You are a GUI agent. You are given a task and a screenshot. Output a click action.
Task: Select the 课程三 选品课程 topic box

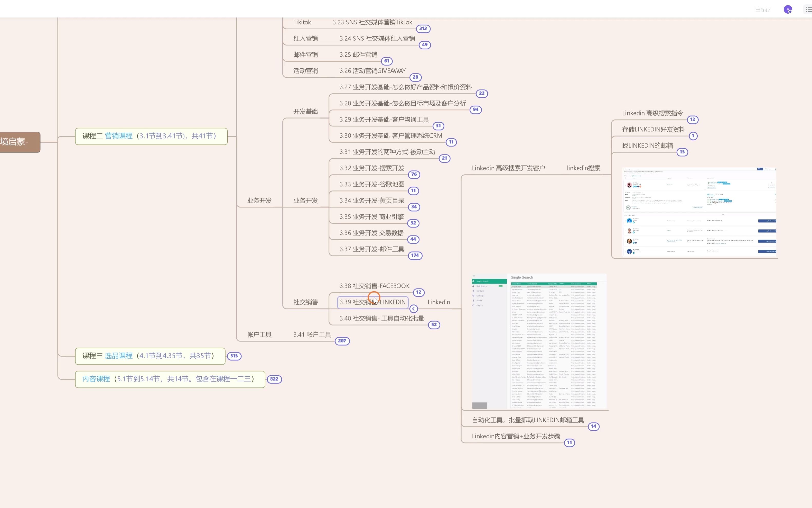(150, 356)
